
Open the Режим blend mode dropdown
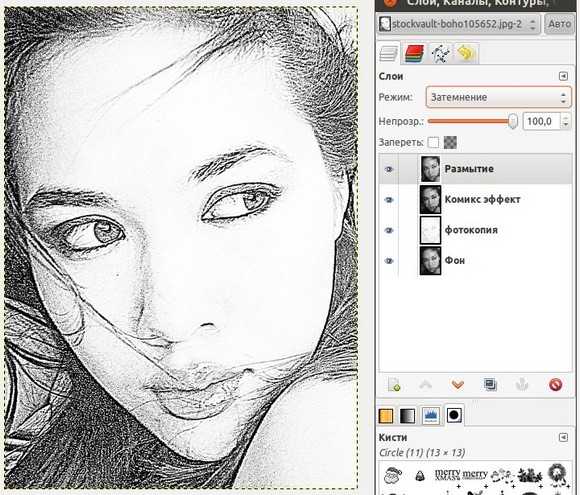(x=498, y=97)
